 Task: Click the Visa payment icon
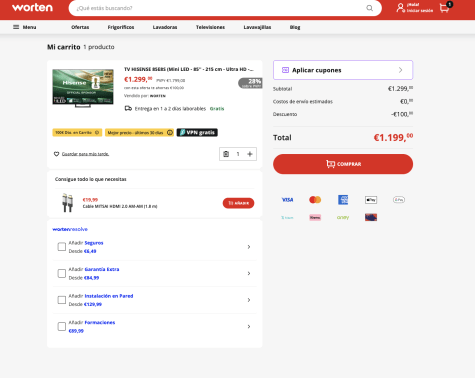pyautogui.click(x=287, y=200)
